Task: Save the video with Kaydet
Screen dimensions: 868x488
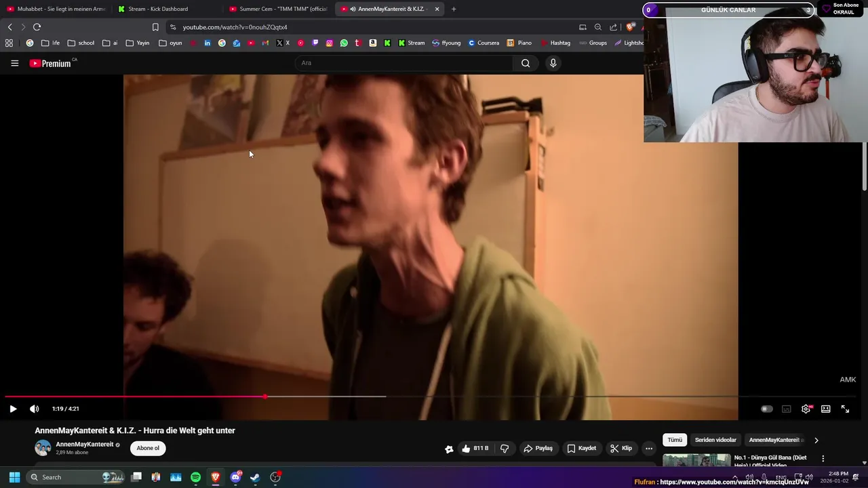Action: pyautogui.click(x=582, y=448)
